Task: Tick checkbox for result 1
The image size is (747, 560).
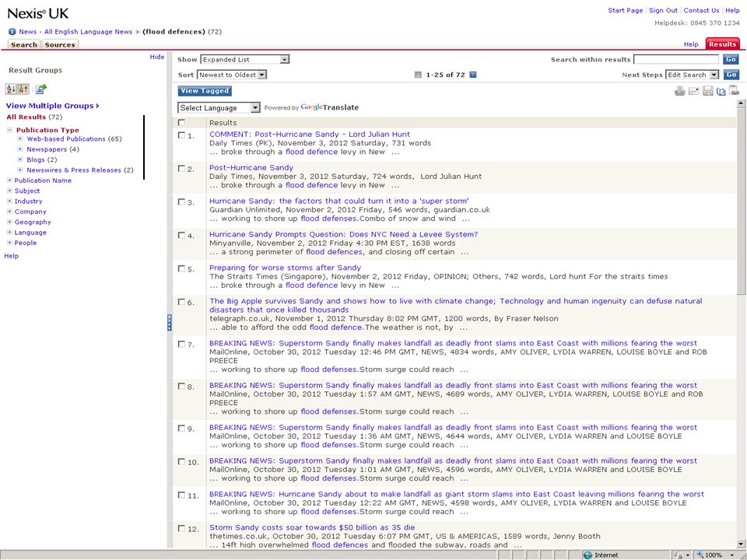Action: [181, 135]
